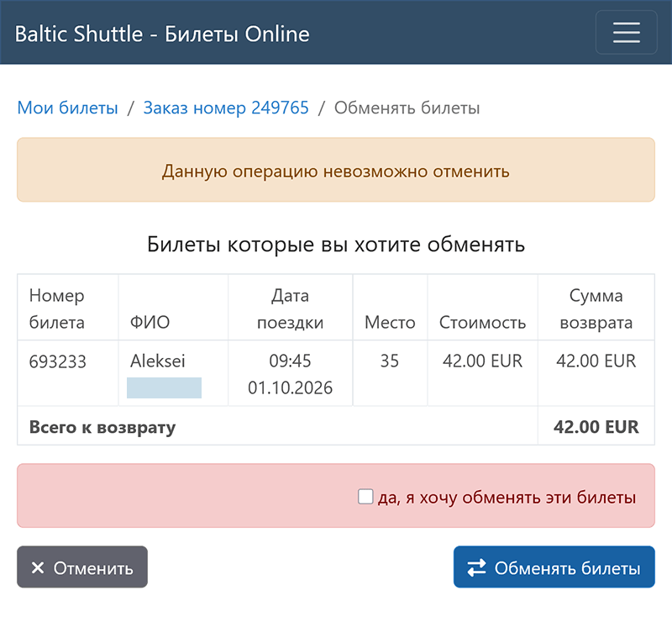Screen dimensions: 672x622
Task: Click the X icon in the Отменить button
Action: [38, 568]
